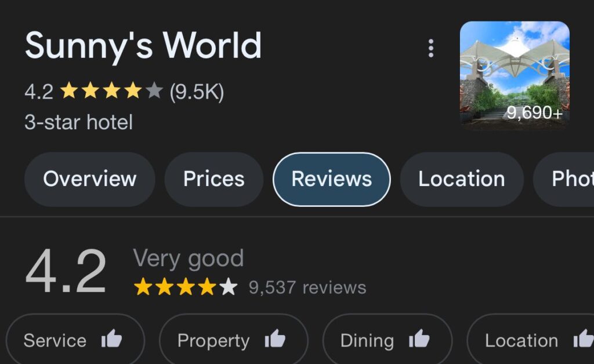Click the thumbs-up icon on Property chip
Screen dimensions: 594x364
pos(275,338)
